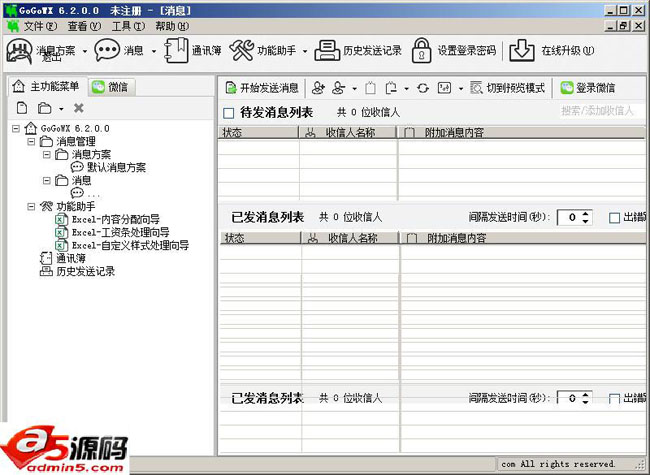Open dropdown arrow beside paste icon

pos(407,88)
